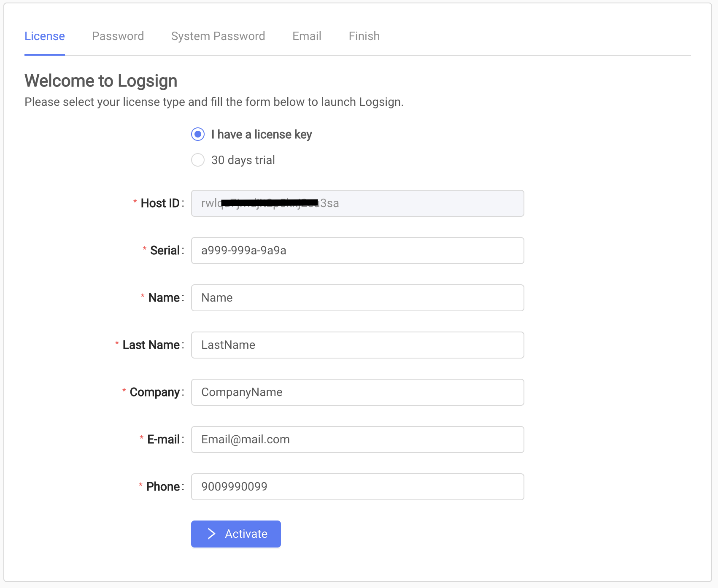Viewport: 718px width, 588px height.
Task: Click the 'Serial' label
Action: (165, 251)
